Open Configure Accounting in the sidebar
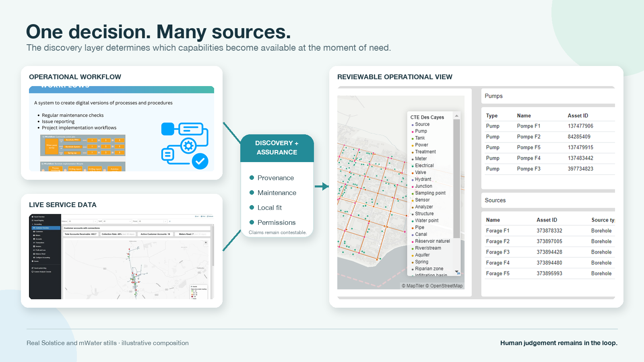The image size is (644, 362). coord(41,257)
